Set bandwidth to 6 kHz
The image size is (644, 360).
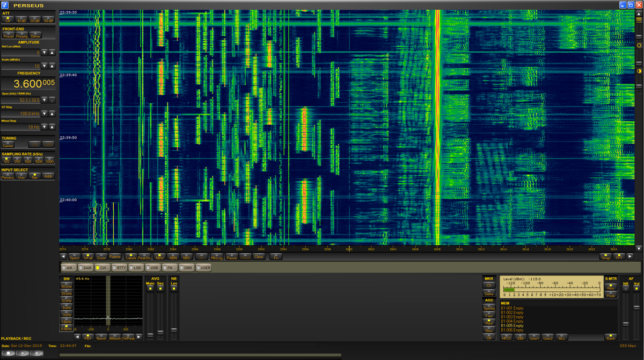67,307
